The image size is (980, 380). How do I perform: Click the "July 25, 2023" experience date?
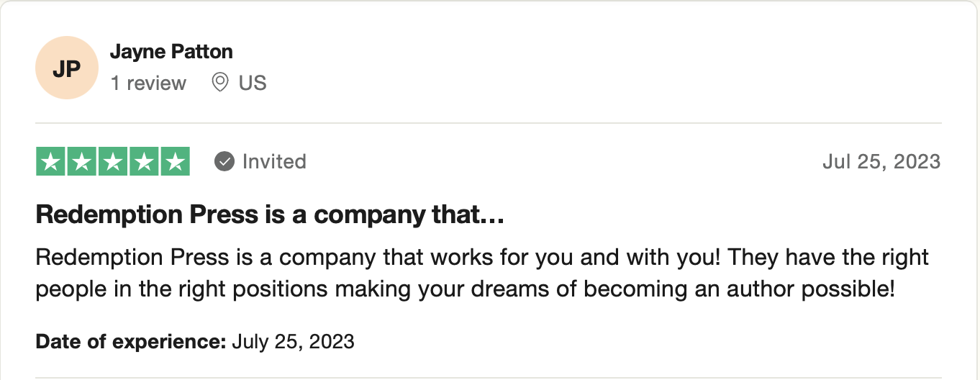pos(294,340)
